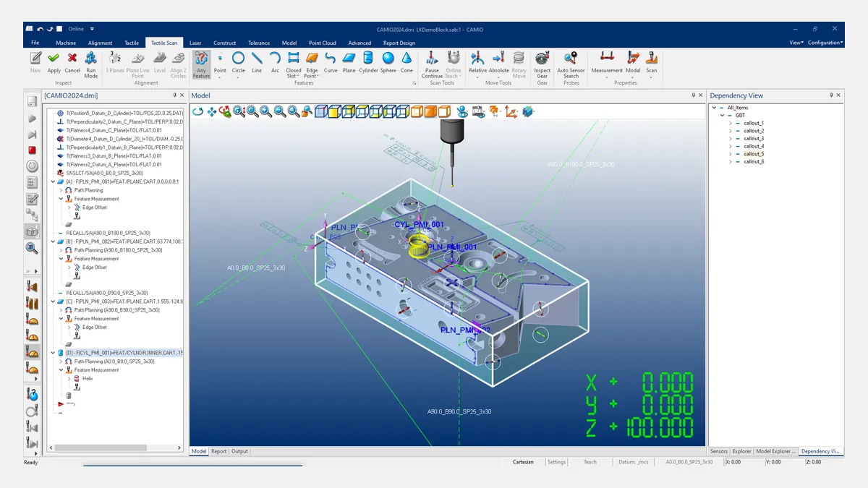
Task: Open the File menu
Action: (x=35, y=43)
